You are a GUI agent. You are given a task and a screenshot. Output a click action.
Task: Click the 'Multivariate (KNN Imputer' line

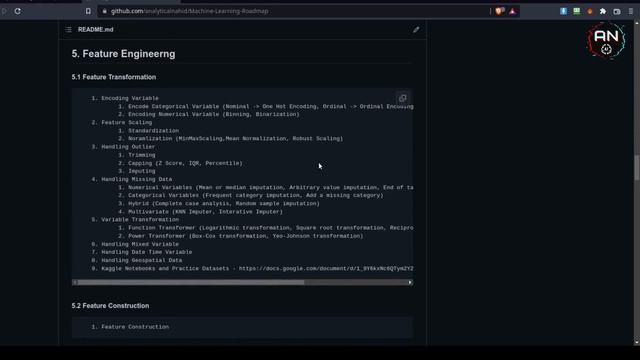click(x=200, y=211)
